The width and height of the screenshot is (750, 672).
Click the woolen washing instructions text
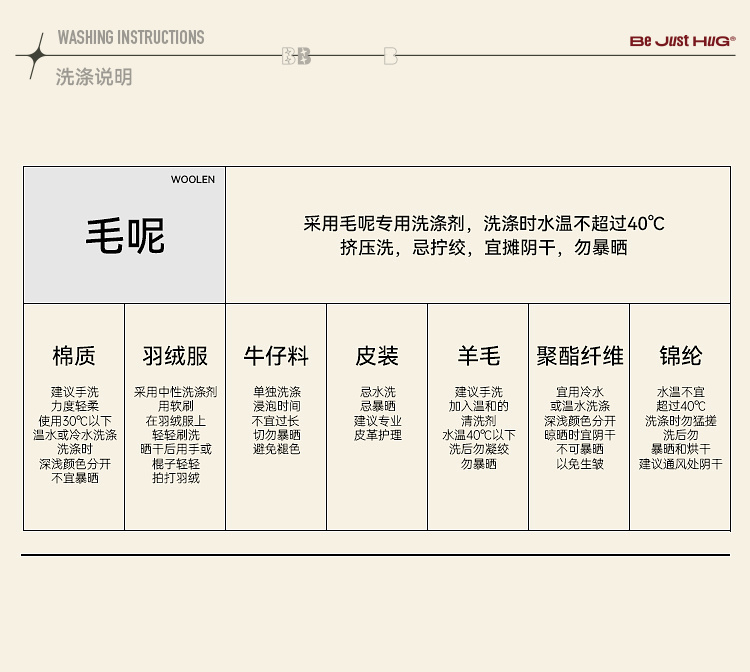(x=484, y=235)
